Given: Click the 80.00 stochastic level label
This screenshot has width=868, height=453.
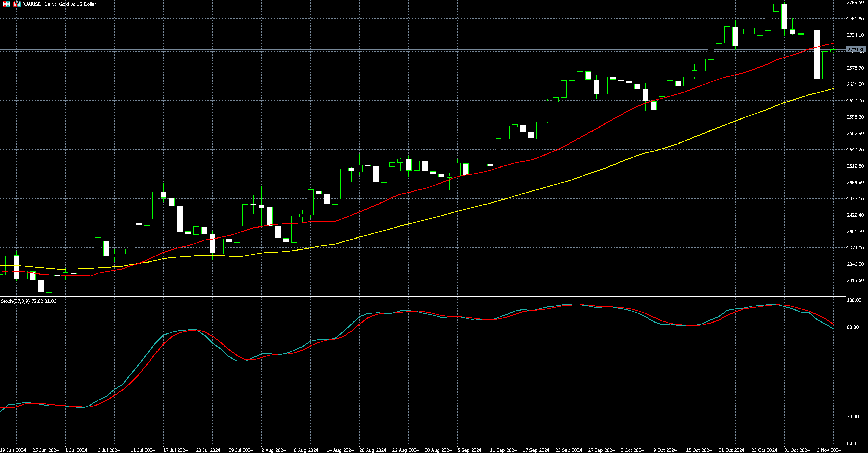Looking at the screenshot, I should [853, 327].
